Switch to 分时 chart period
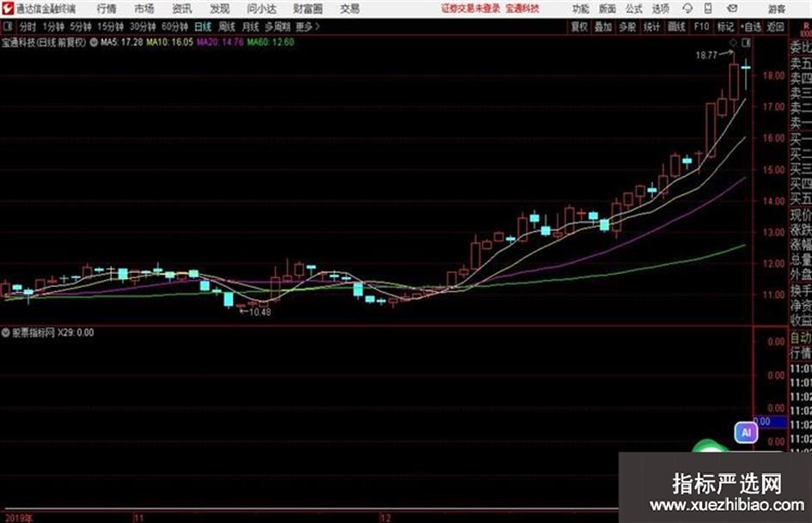The image size is (812, 523). pyautogui.click(x=28, y=27)
